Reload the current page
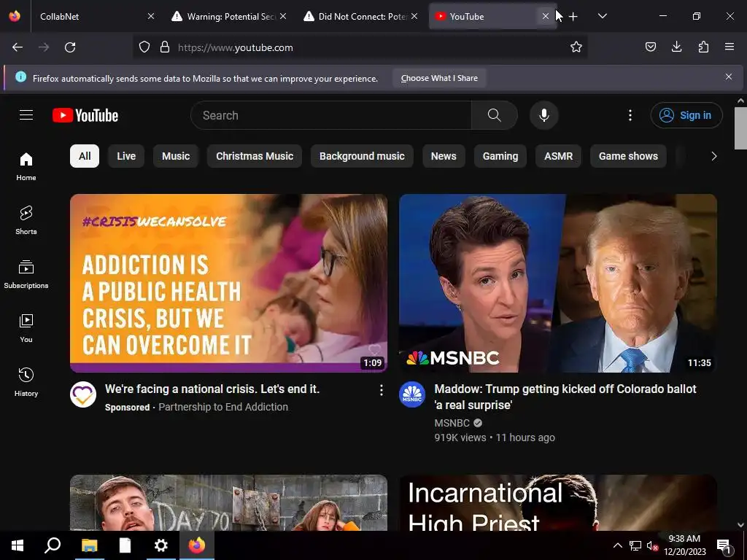 [70, 47]
